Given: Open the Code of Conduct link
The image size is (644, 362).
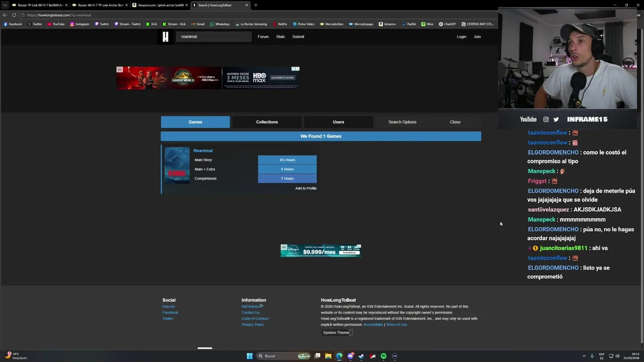Looking at the screenshot, I should tap(255, 319).
